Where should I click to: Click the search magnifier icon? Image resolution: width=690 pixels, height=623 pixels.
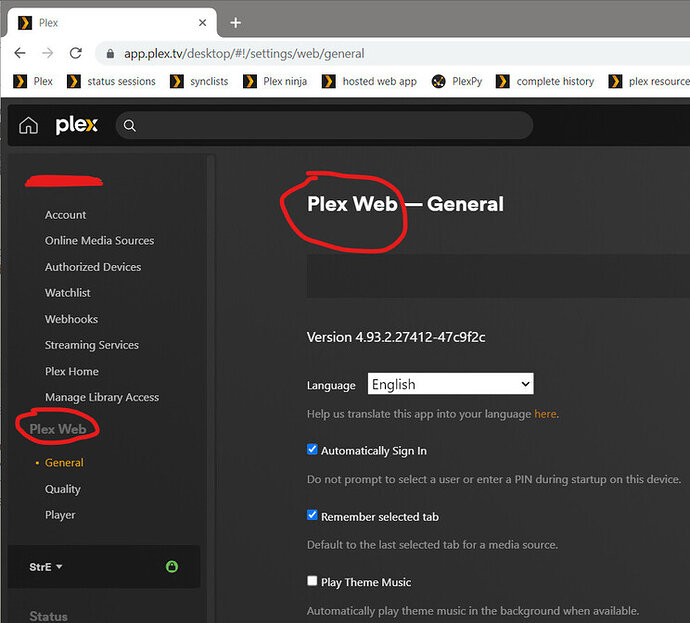click(129, 126)
